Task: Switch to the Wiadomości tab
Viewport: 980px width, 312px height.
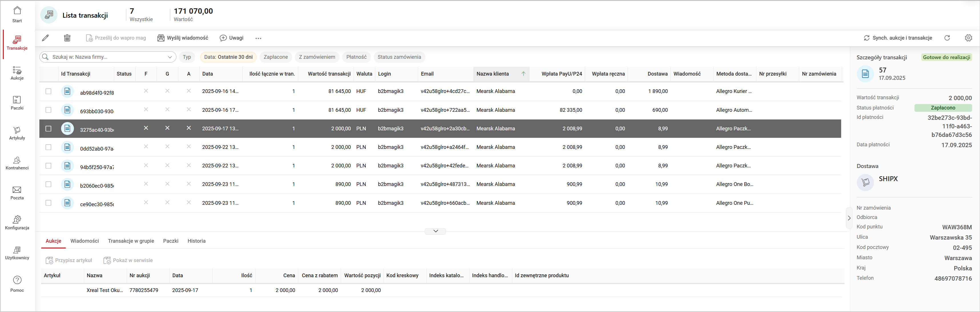Action: 84,241
